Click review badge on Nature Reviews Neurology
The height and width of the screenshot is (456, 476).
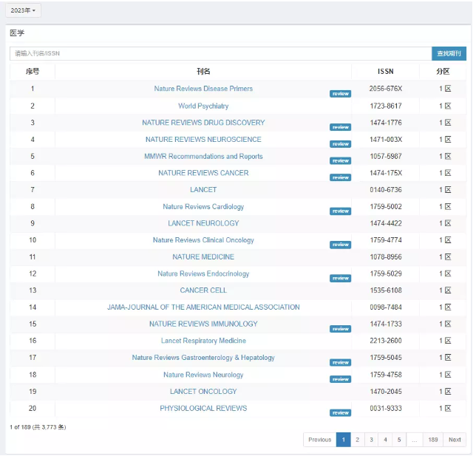[340, 379]
